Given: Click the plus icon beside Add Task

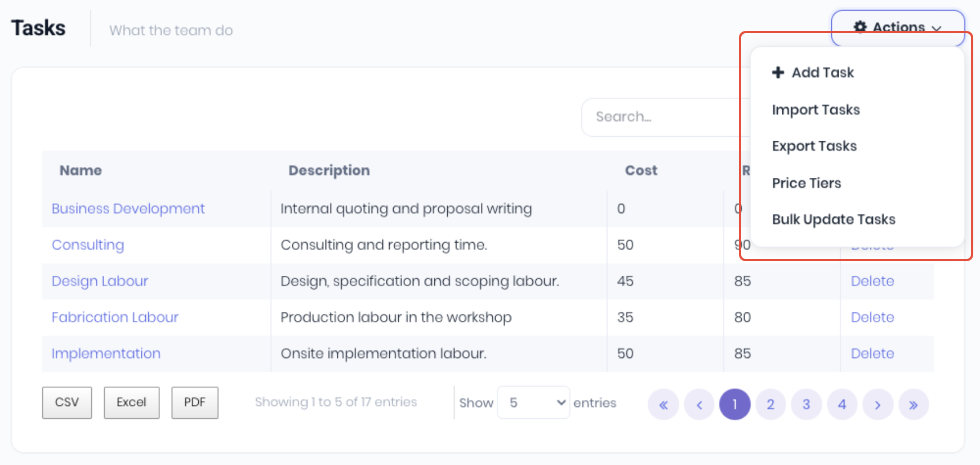Looking at the screenshot, I should [x=778, y=73].
